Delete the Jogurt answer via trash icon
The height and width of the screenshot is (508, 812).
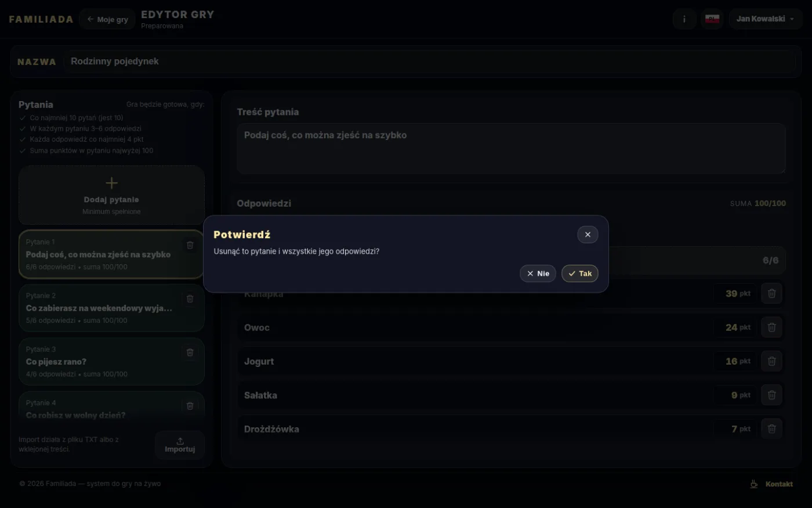tap(771, 361)
